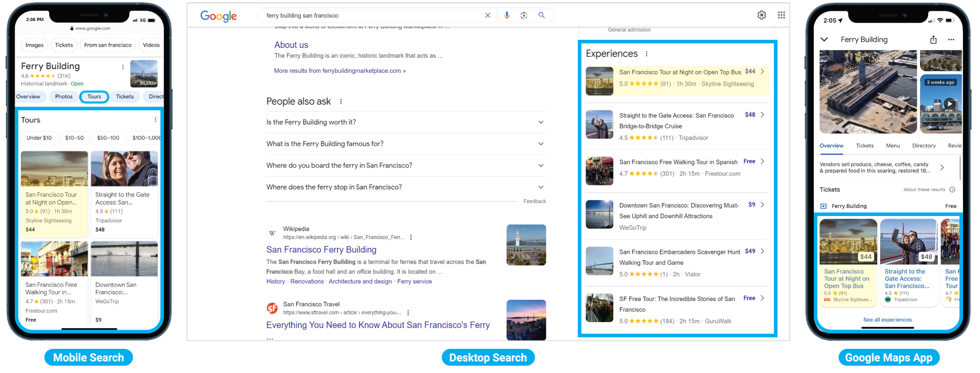Click the Feedback link under questions
This screenshot has height=373, width=980.
pyautogui.click(x=535, y=201)
